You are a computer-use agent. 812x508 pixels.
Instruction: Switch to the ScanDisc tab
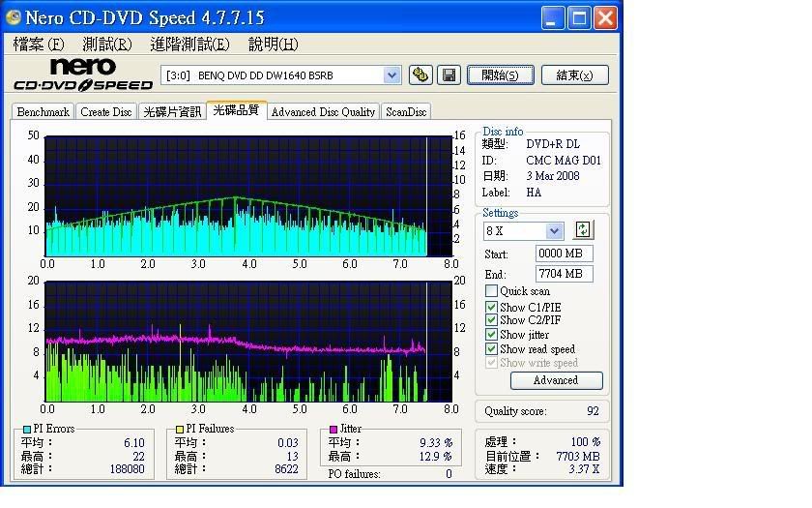click(406, 111)
